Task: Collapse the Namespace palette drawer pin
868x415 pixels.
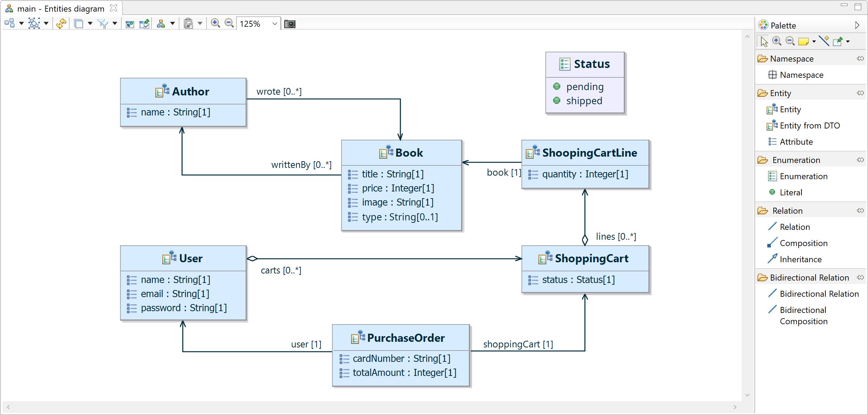Action: point(860,58)
